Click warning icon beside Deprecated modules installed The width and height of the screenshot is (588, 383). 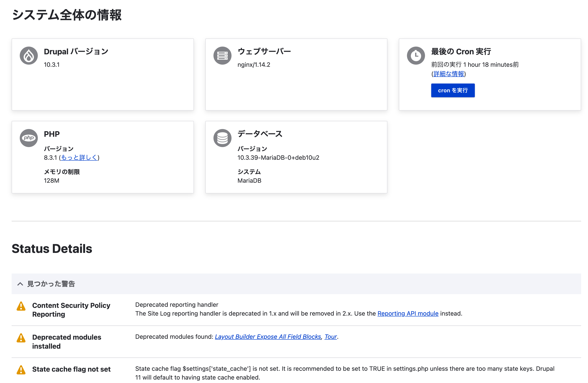[x=21, y=338]
